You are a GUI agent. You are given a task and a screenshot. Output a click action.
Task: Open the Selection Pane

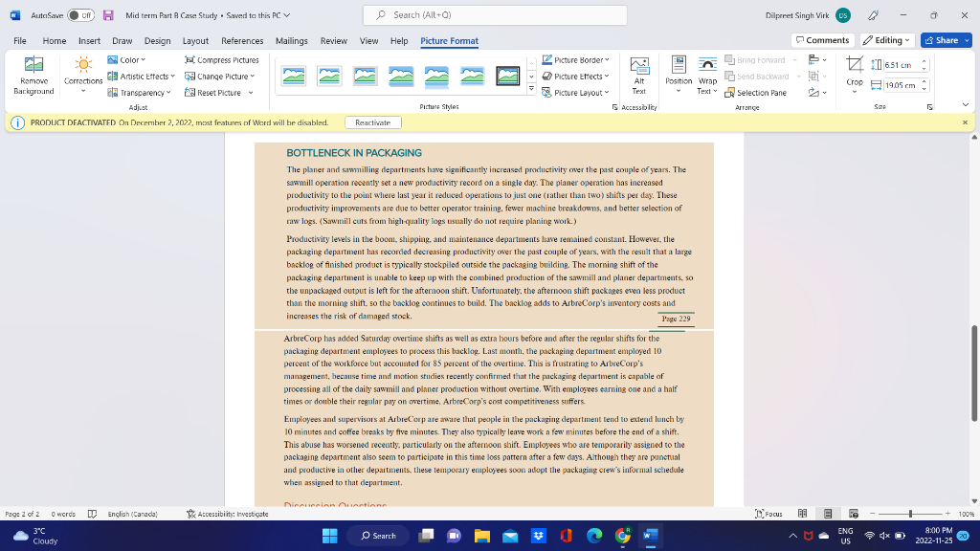point(756,93)
